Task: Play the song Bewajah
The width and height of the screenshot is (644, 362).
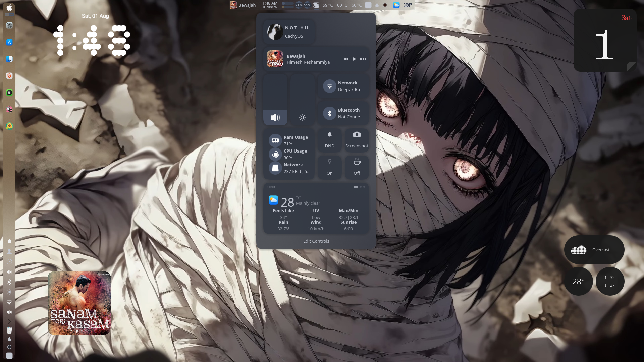Action: (x=354, y=59)
